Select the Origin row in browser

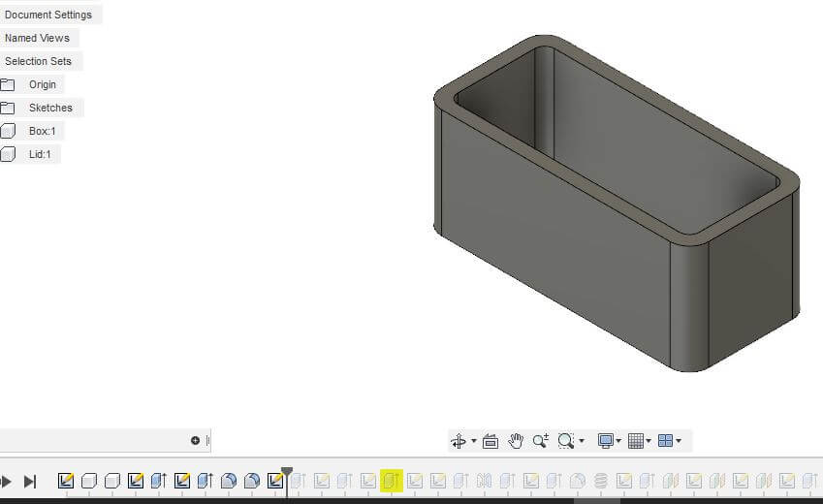(x=43, y=84)
